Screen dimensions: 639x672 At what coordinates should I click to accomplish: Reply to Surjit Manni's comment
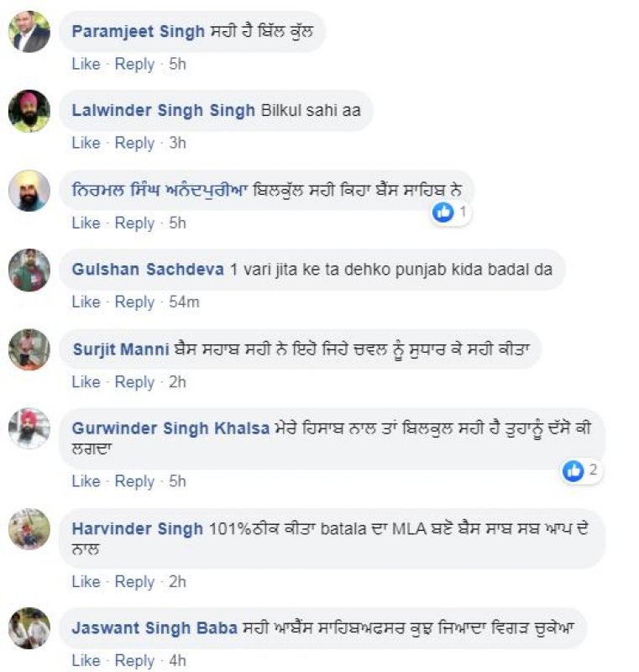(x=134, y=381)
